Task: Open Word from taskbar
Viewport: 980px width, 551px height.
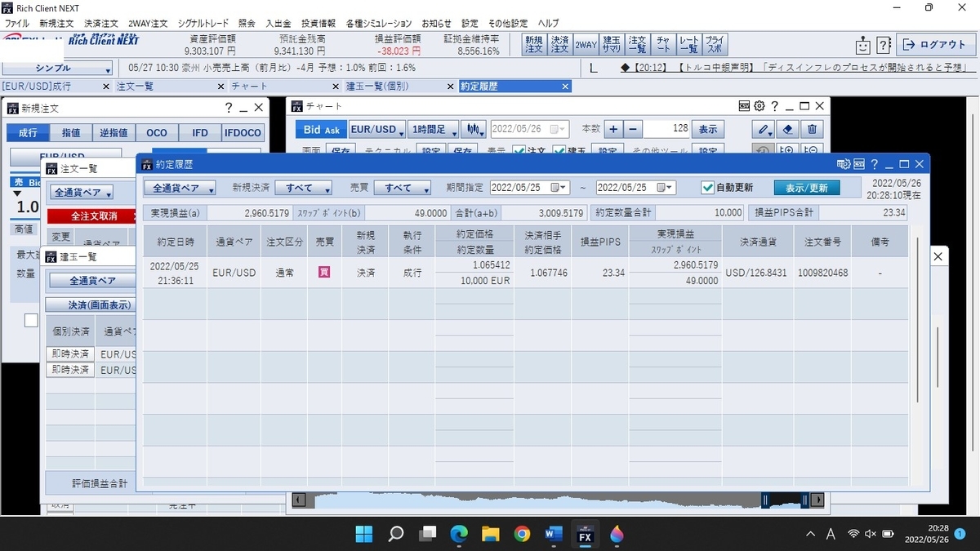Action: [x=554, y=535]
